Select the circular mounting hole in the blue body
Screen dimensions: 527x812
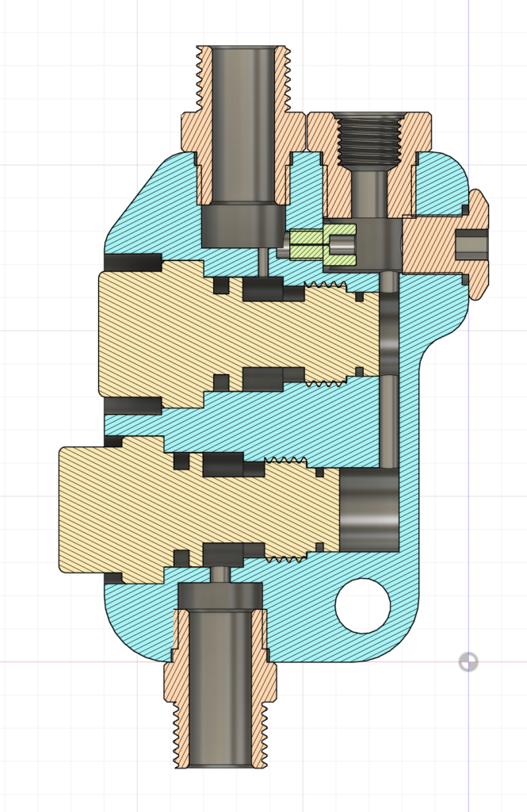coord(363,606)
